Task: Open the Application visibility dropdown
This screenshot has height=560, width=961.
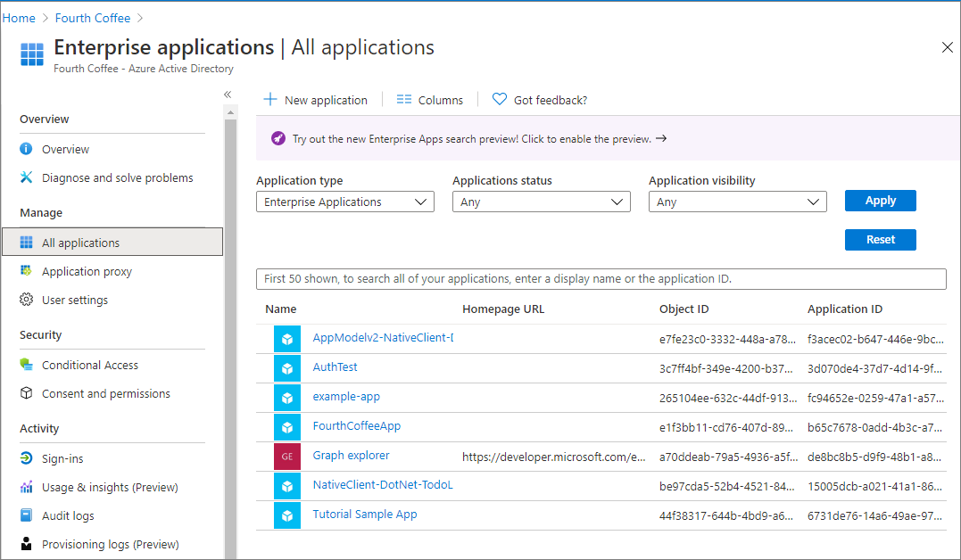Action: (737, 201)
